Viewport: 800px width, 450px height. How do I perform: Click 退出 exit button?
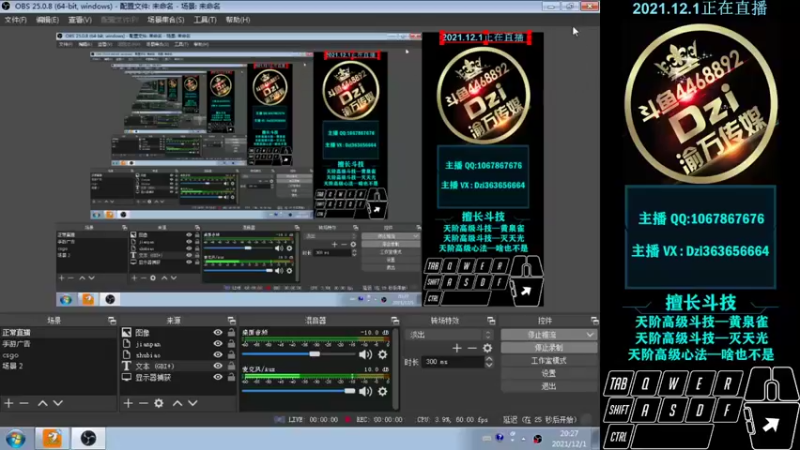pos(548,386)
